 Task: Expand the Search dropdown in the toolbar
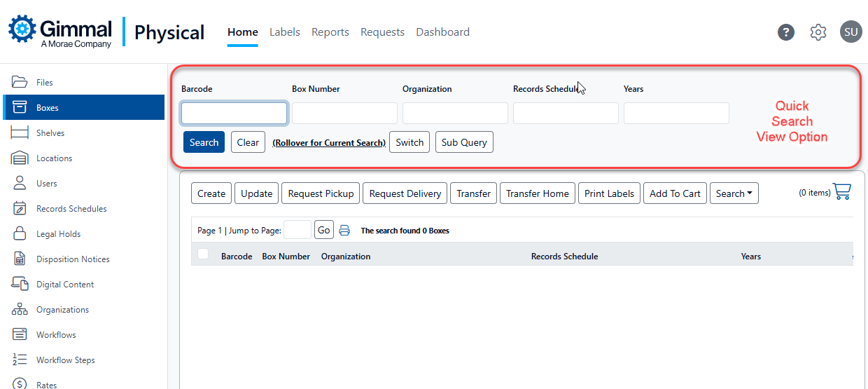[734, 193]
